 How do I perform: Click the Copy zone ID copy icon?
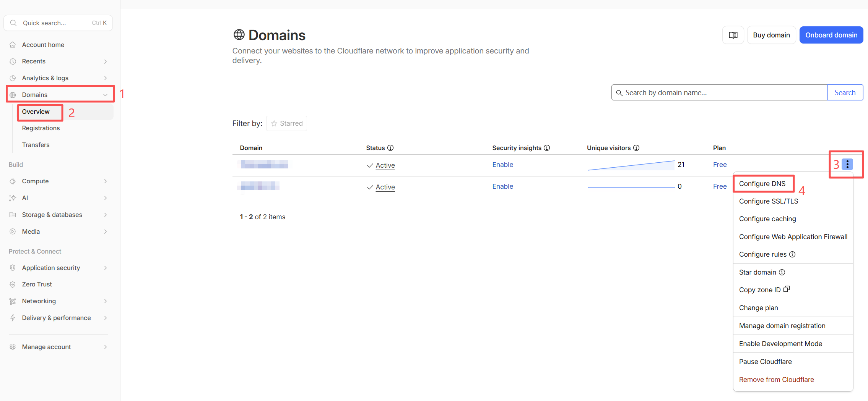pos(787,289)
